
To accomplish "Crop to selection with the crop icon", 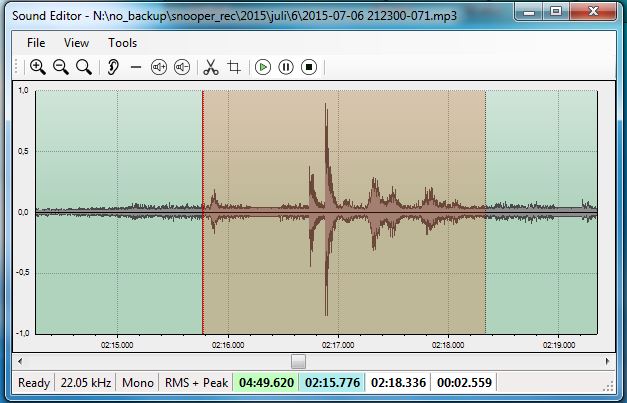I will pyautogui.click(x=234, y=67).
